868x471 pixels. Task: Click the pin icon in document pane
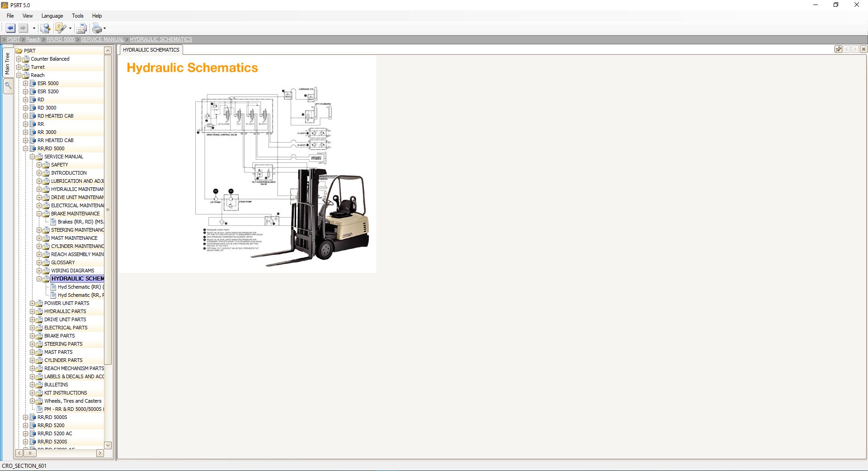pyautogui.click(x=838, y=49)
